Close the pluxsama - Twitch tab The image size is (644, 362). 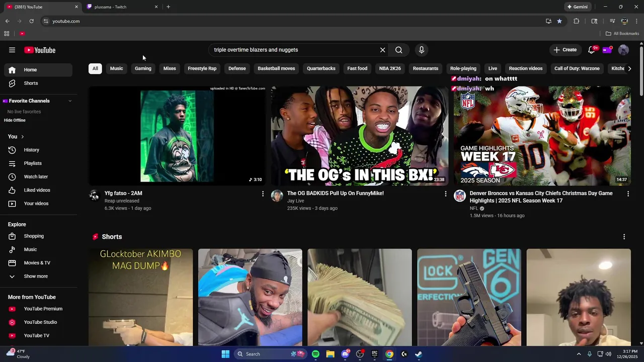point(156,7)
